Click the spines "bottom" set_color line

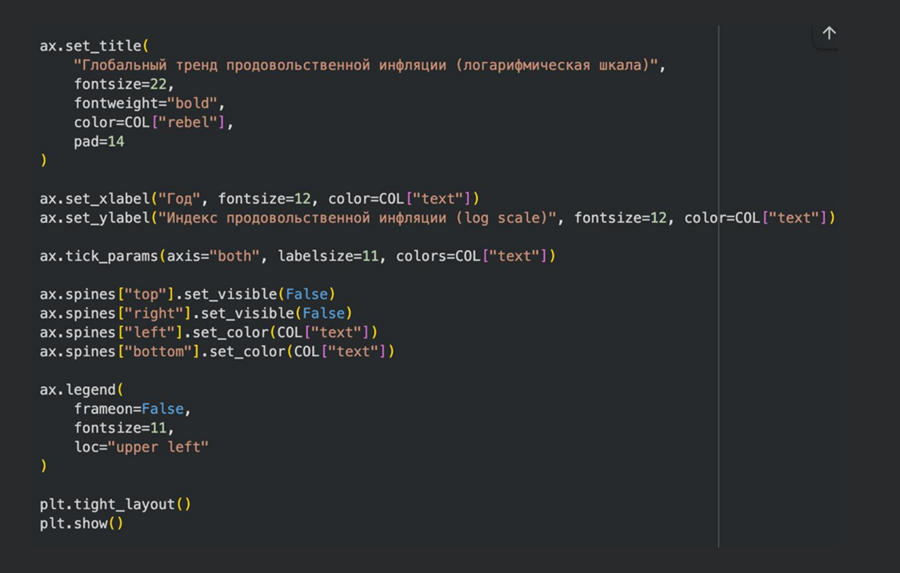pos(216,351)
